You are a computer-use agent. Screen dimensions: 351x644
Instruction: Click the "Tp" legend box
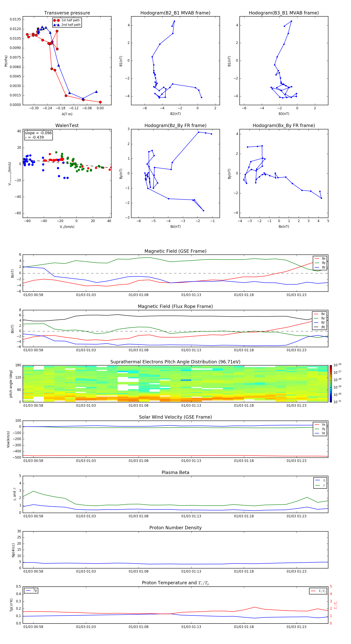tap(31, 591)
